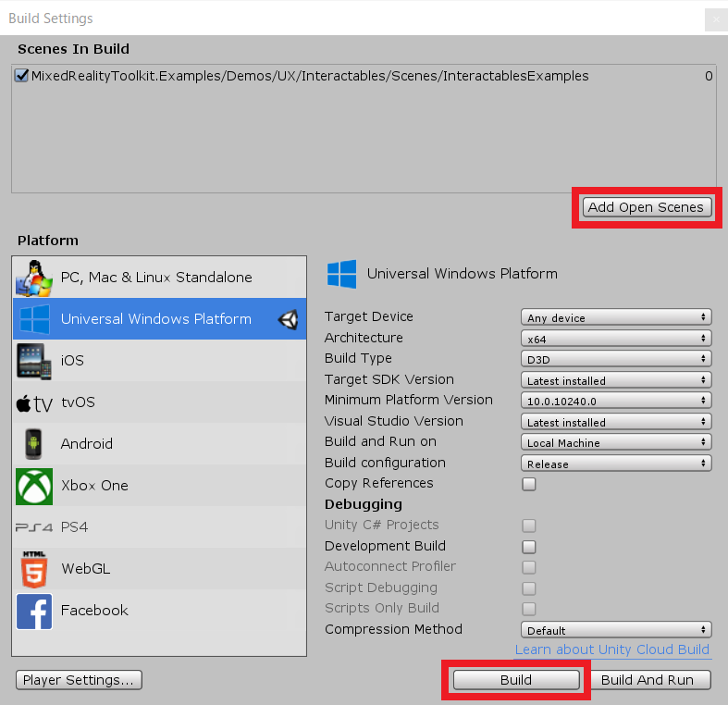Select the tvOS platform row
Image resolution: width=728 pixels, height=705 pixels.
[x=159, y=402]
